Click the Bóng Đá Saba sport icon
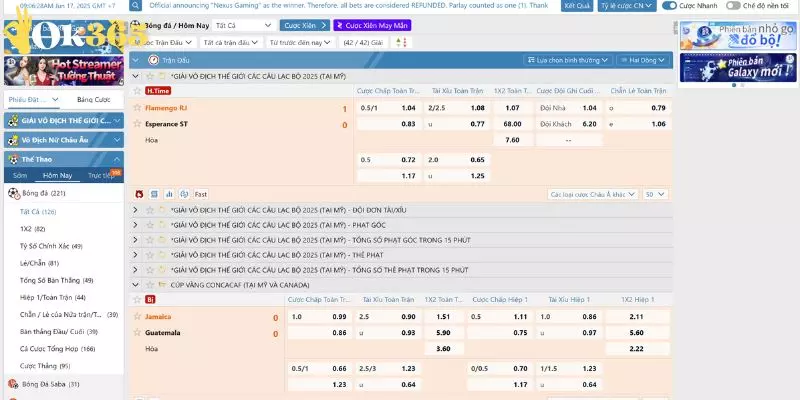This screenshot has width=800, height=400. (x=12, y=384)
